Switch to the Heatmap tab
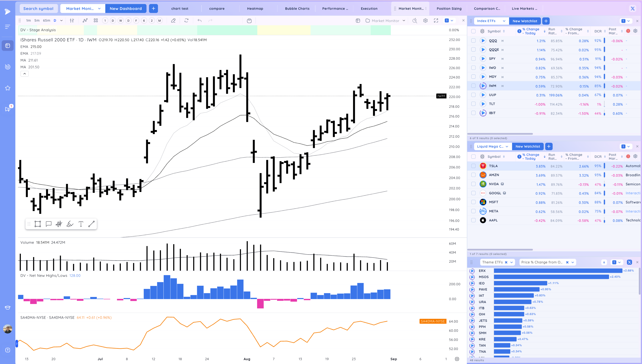 pos(255,8)
